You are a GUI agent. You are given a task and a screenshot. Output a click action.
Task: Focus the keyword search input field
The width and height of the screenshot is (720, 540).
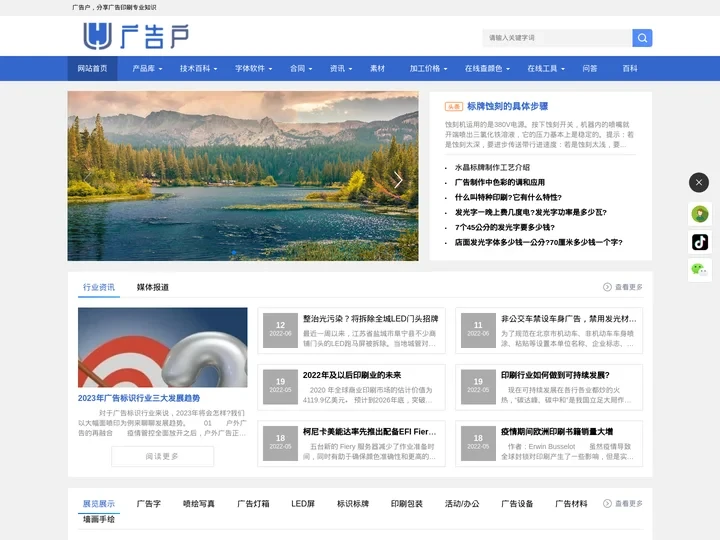[557, 38]
